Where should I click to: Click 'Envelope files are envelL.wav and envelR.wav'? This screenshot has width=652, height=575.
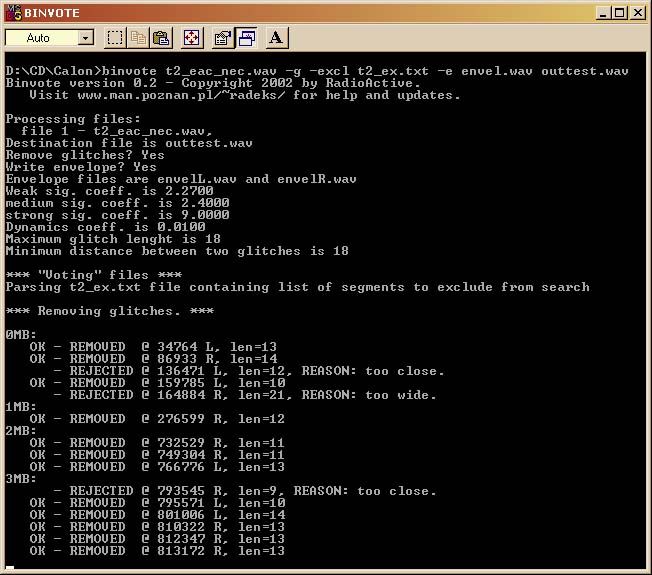pyautogui.click(x=181, y=179)
